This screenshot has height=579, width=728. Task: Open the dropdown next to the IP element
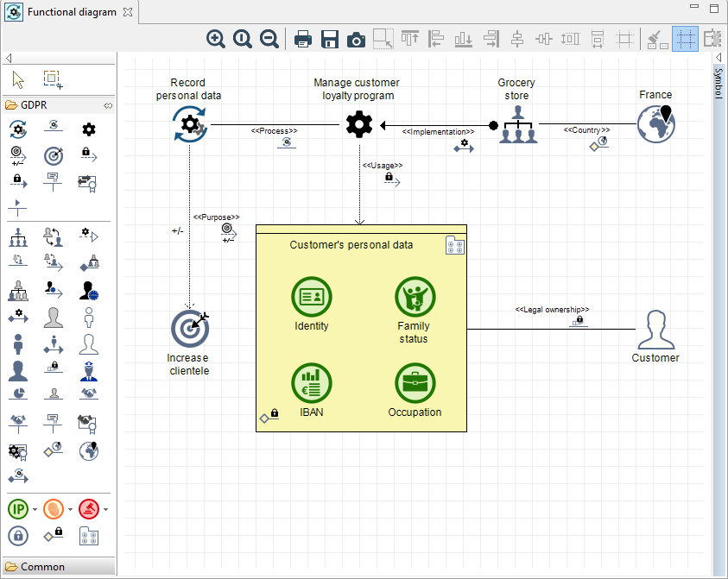click(35, 509)
